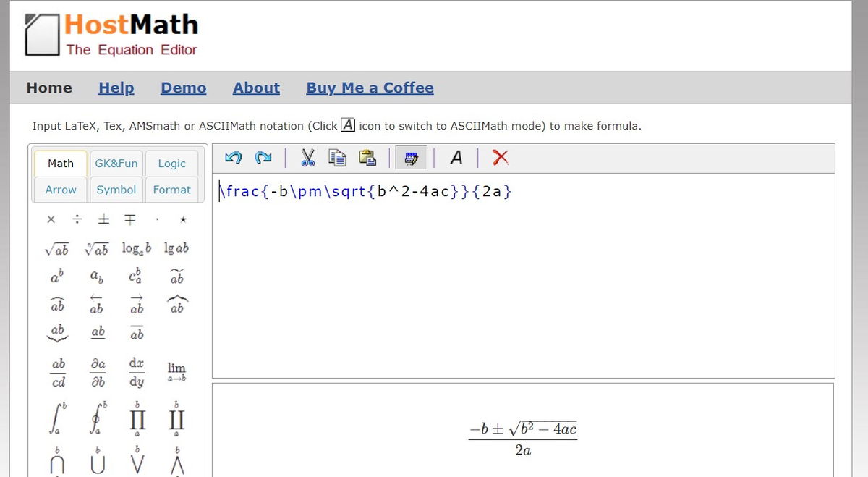
Task: Switch to the Symbol tab
Action: coord(116,189)
